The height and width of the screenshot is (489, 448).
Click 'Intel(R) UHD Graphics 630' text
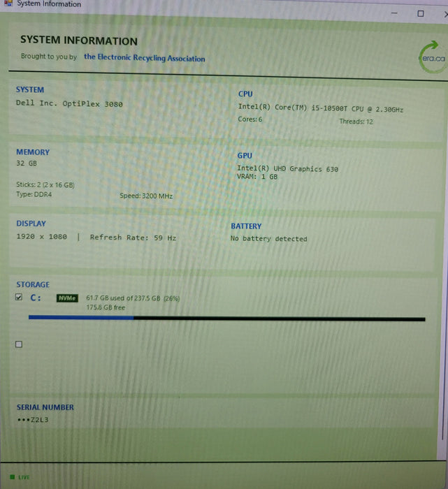pyautogui.click(x=287, y=169)
